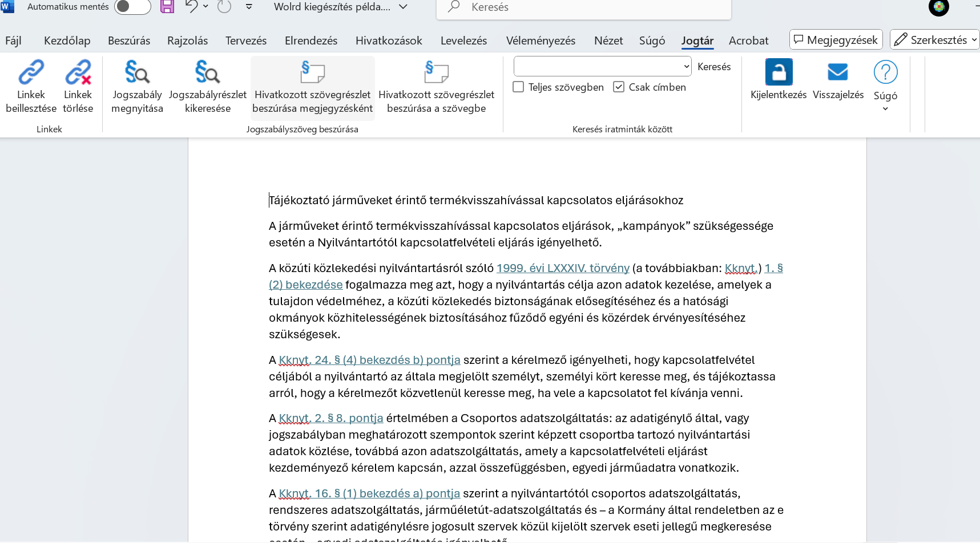Click the Linkek törlése icon
Screen dimensions: 980x543
pos(78,72)
